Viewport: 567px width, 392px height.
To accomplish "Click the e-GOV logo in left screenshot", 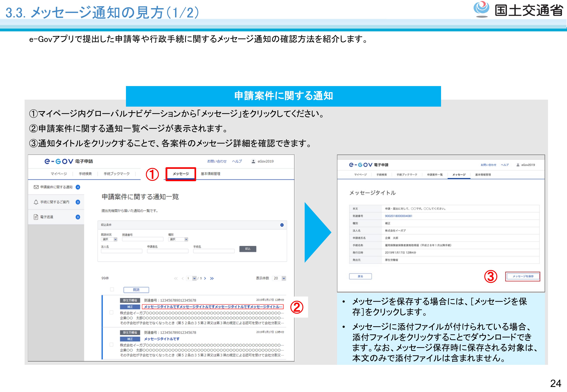I will point(59,161).
